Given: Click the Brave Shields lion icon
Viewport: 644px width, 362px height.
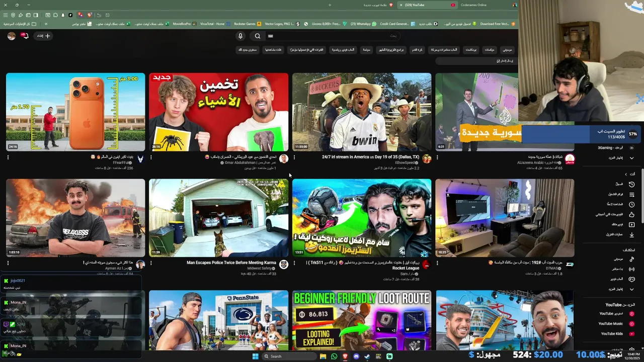Looking at the screenshot, I should pos(89,15).
